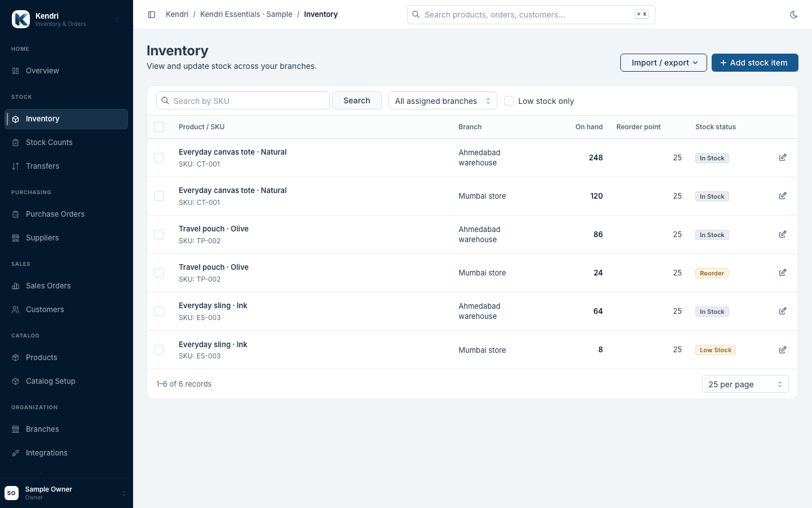This screenshot has height=508, width=812.
Task: Click the Stock Counts clipboard icon
Action: click(x=16, y=143)
